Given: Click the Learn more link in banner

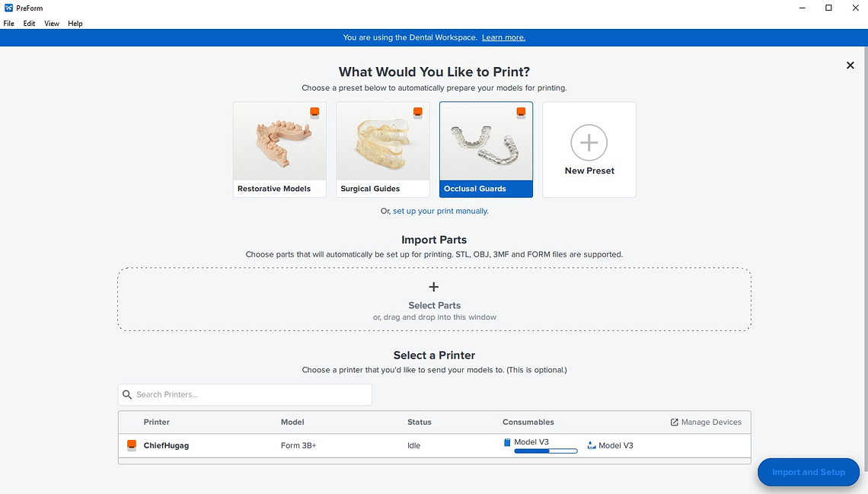Looking at the screenshot, I should coord(503,37).
